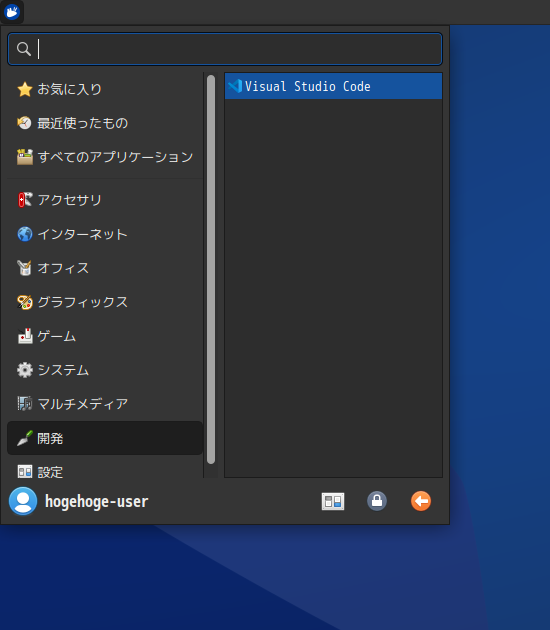The height and width of the screenshot is (630, 550).
Task: Click the category list vertical scrollbar
Action: [x=211, y=269]
